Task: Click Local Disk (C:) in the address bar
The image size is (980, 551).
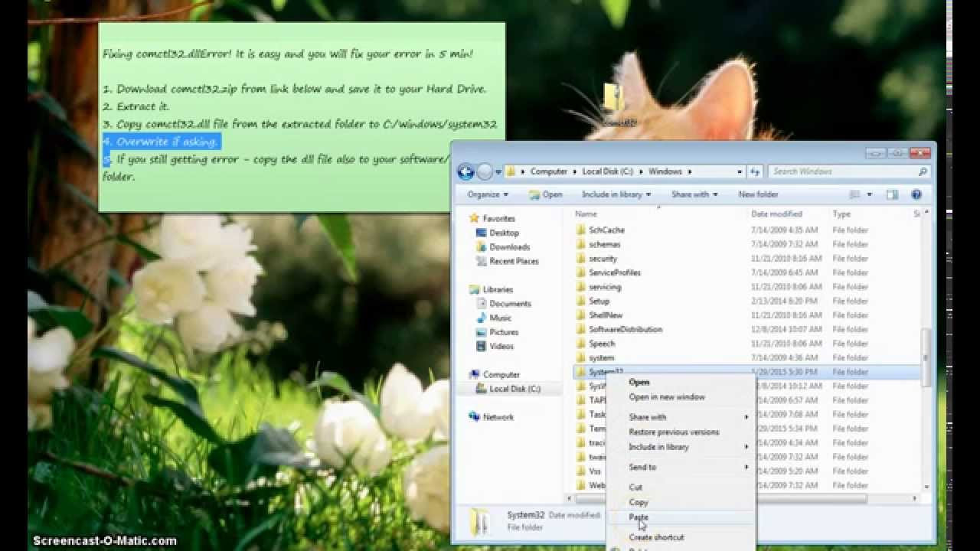Action: (x=608, y=172)
